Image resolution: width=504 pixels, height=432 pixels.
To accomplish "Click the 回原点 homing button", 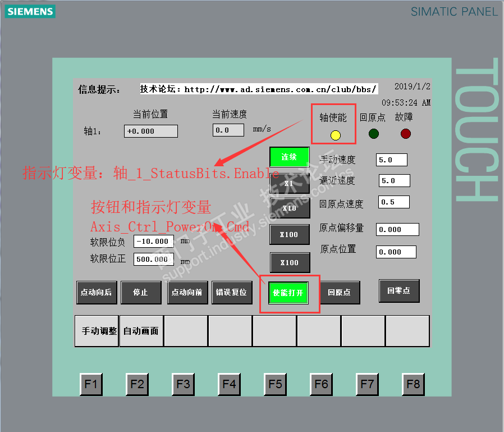I will 340,292.
